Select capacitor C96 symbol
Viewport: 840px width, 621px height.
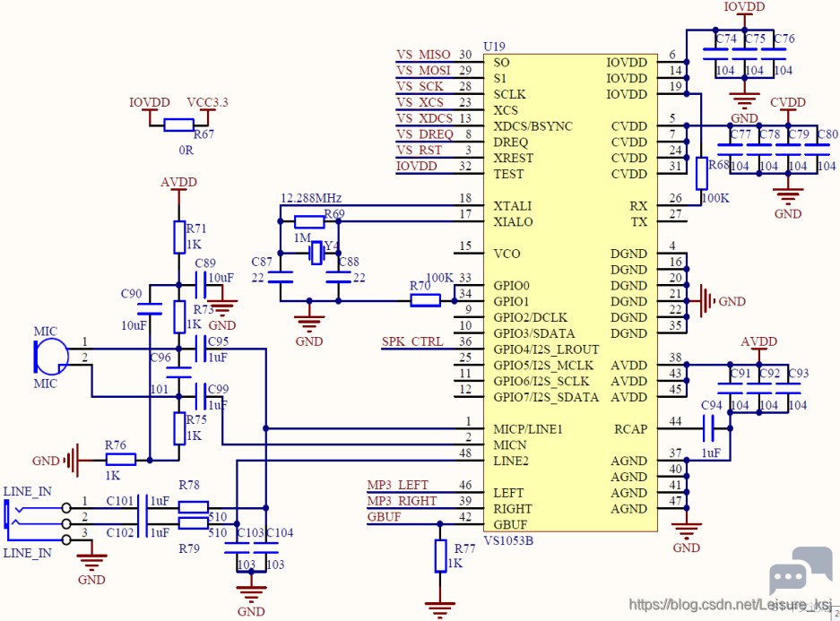point(179,373)
